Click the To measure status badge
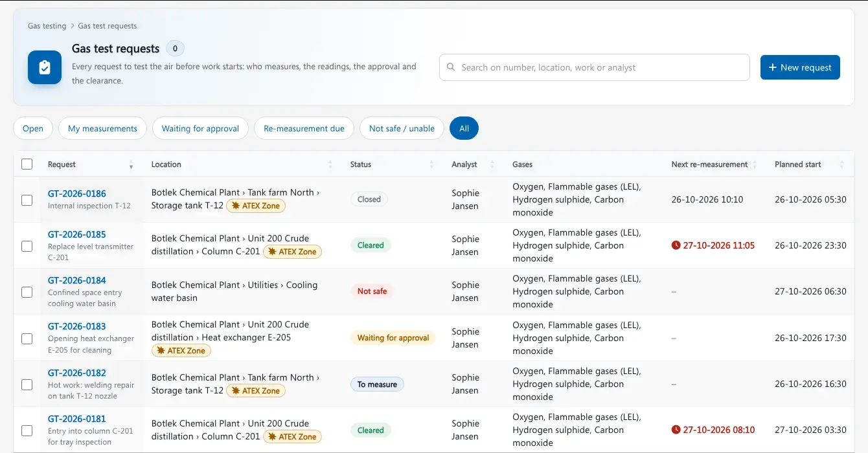Screen dimensions: 868x453 coord(377,384)
